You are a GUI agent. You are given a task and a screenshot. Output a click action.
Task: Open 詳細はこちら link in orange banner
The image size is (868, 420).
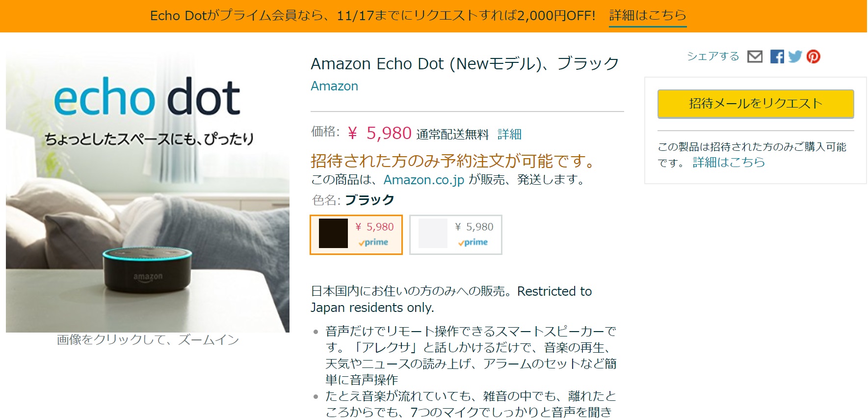coord(648,16)
